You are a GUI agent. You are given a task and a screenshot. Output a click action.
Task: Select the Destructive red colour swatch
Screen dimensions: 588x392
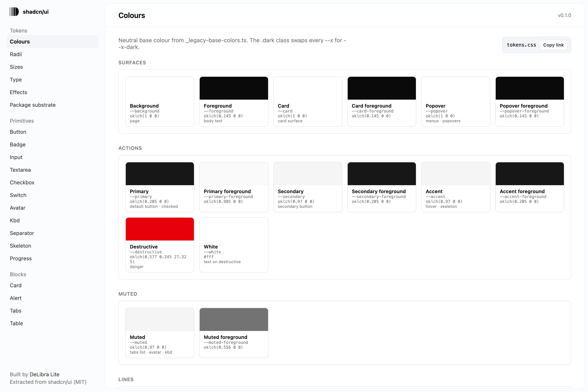[160, 229]
